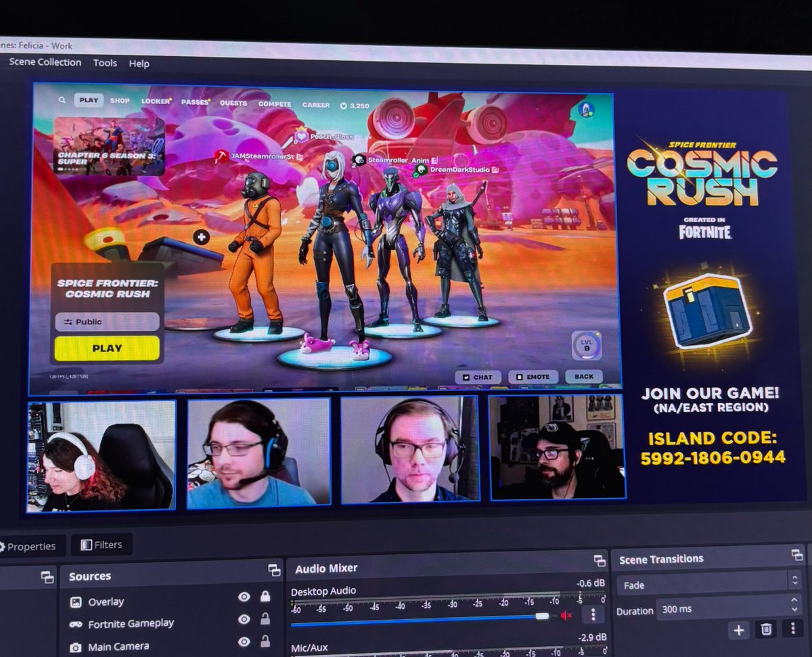Add a new scene transition with plus
The image size is (812, 657).
coord(739,630)
